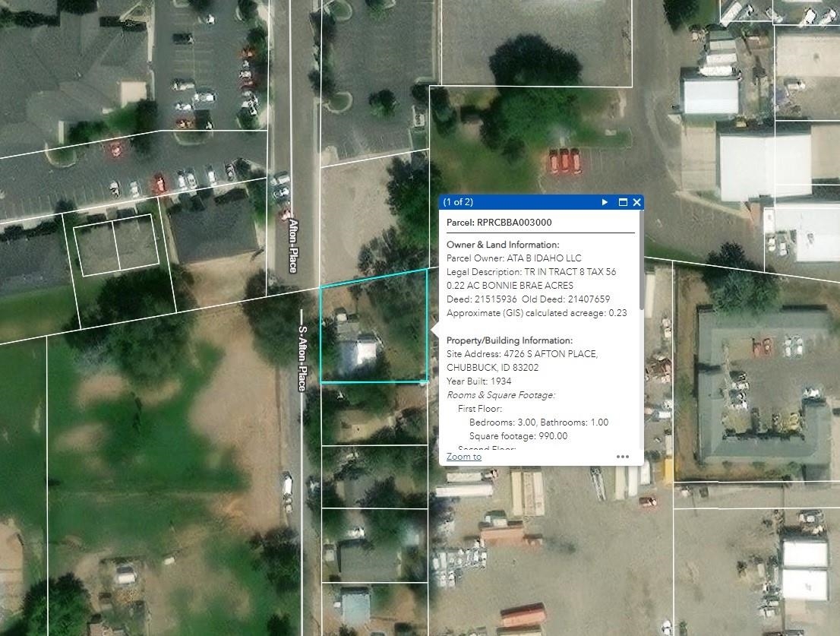Close the parcel information popup
840x636 pixels.
[636, 202]
